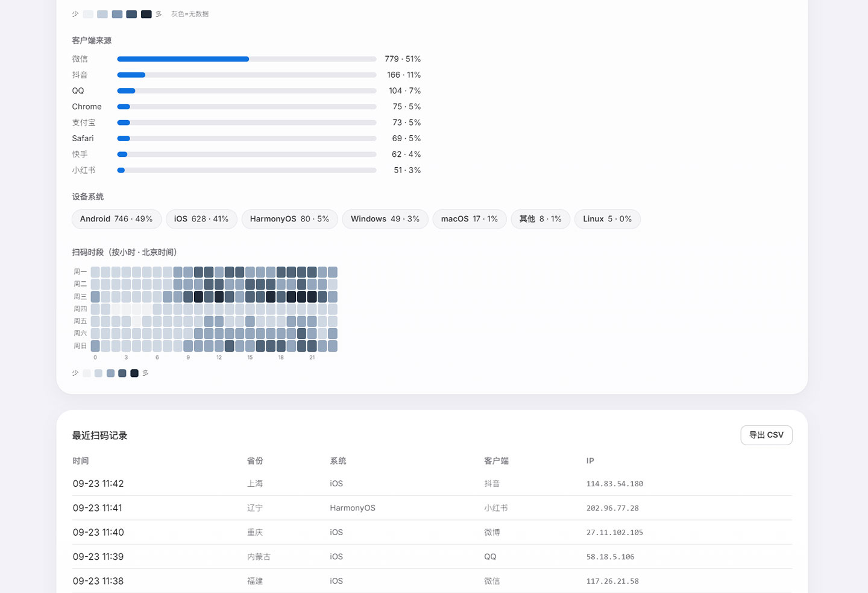Click the 时间 column header
This screenshot has height=593, width=868.
click(x=81, y=461)
